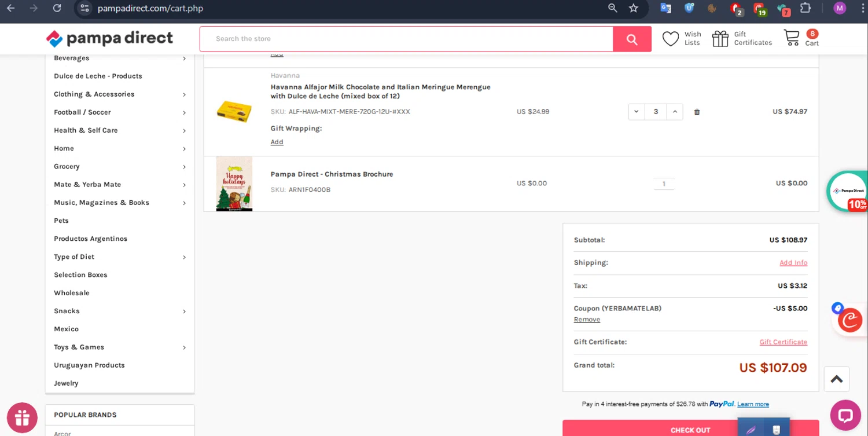
Task: Expand the Beverages category
Action: coord(184,58)
